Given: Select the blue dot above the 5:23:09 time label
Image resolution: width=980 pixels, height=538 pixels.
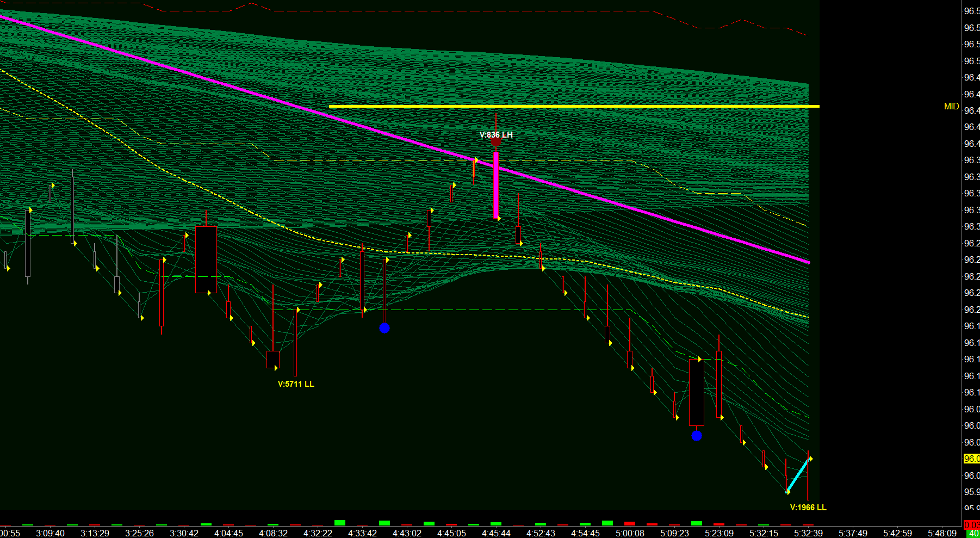Looking at the screenshot, I should pyautogui.click(x=697, y=436).
